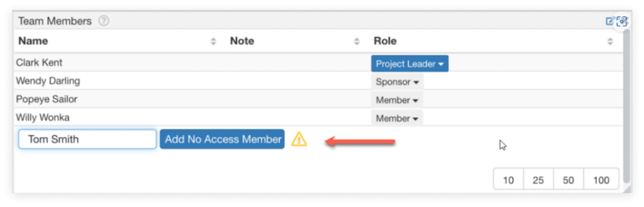The image size is (644, 207).
Task: Sort by the Name column arrows
Action: click(213, 41)
